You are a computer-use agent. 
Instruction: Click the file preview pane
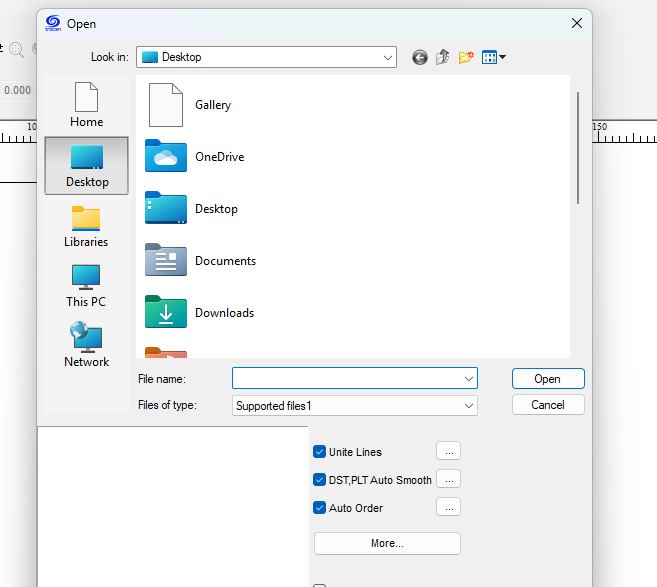[173, 507]
